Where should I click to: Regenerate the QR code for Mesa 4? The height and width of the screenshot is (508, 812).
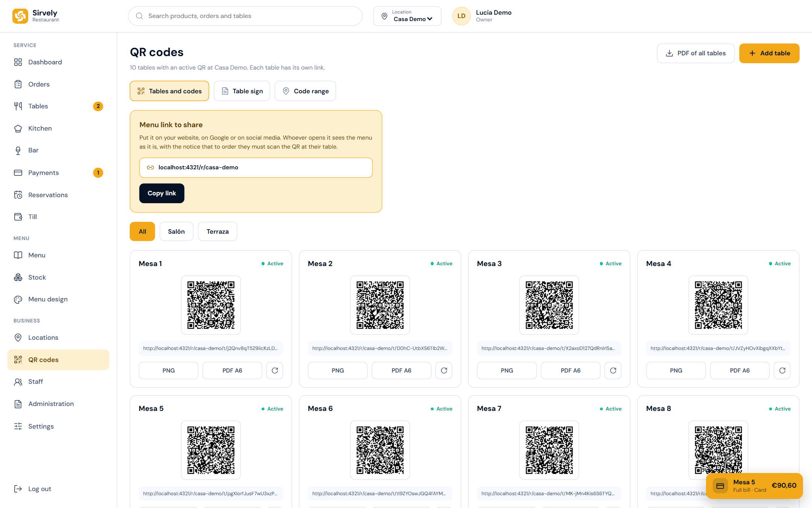pos(782,371)
